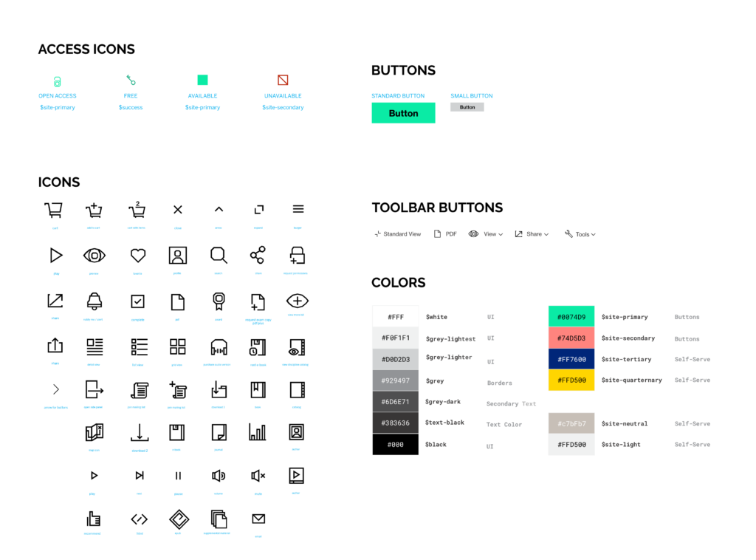Click the red Unavailable slashed-square icon
The width and height of the screenshot is (756, 560).
[283, 80]
